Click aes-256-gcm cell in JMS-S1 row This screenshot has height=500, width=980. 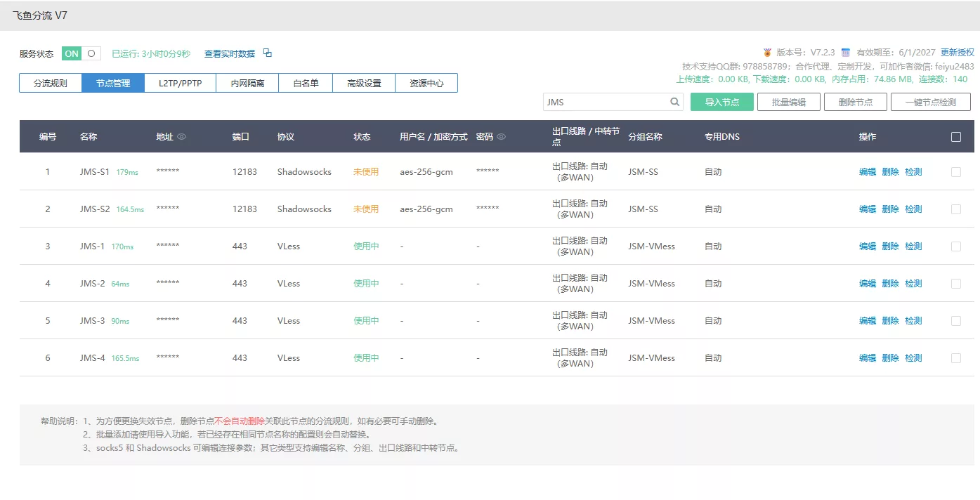pyautogui.click(x=426, y=171)
